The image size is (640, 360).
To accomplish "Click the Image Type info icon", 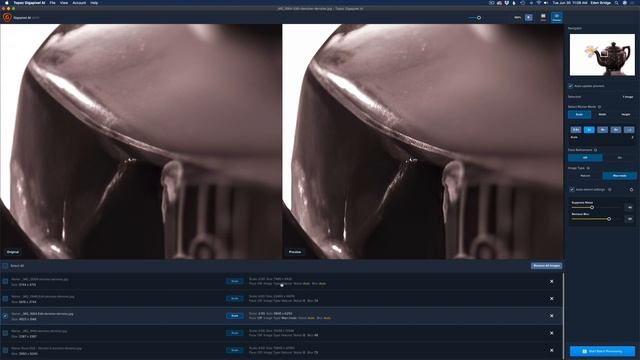I will (x=588, y=168).
